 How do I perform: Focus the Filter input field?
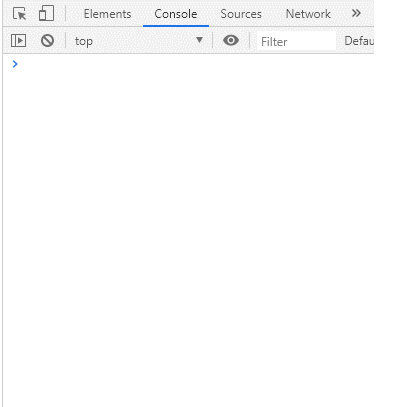[x=296, y=41]
